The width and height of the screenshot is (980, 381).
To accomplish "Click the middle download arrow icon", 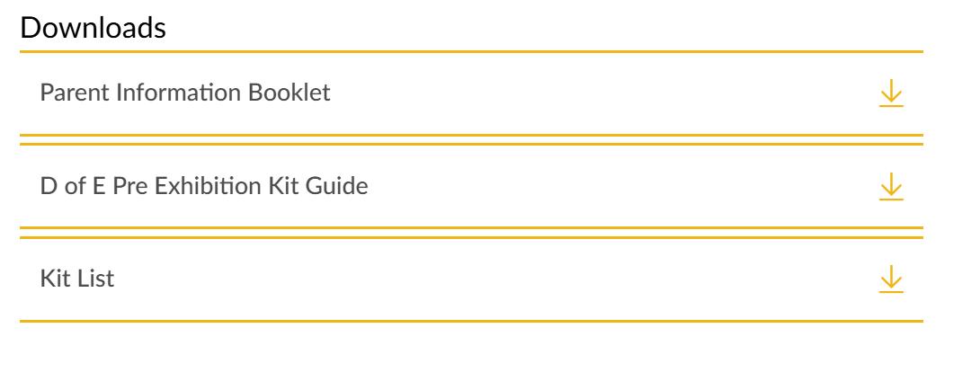I will (890, 186).
